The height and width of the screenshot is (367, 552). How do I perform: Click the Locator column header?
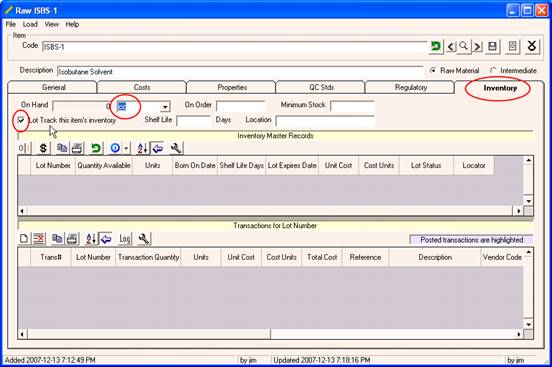click(x=473, y=166)
